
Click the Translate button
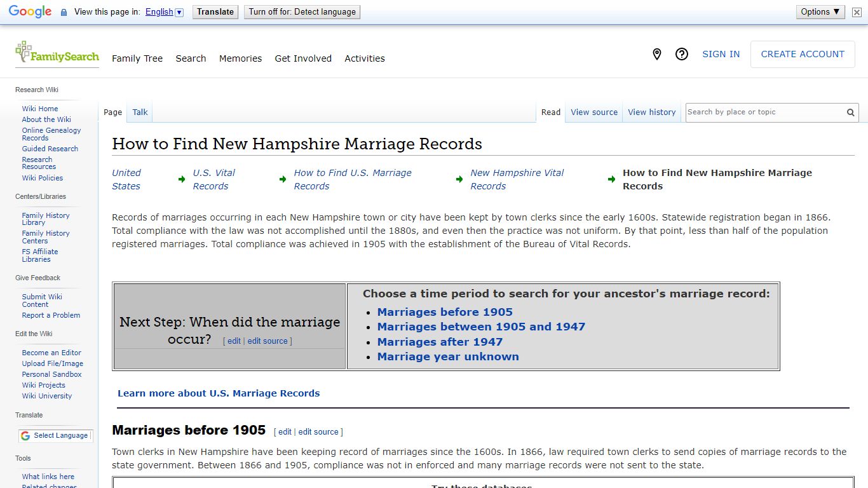point(215,12)
